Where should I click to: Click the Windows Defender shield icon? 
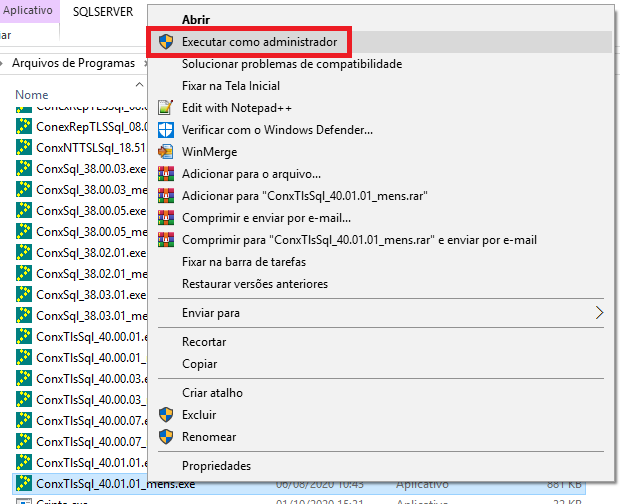(x=166, y=130)
